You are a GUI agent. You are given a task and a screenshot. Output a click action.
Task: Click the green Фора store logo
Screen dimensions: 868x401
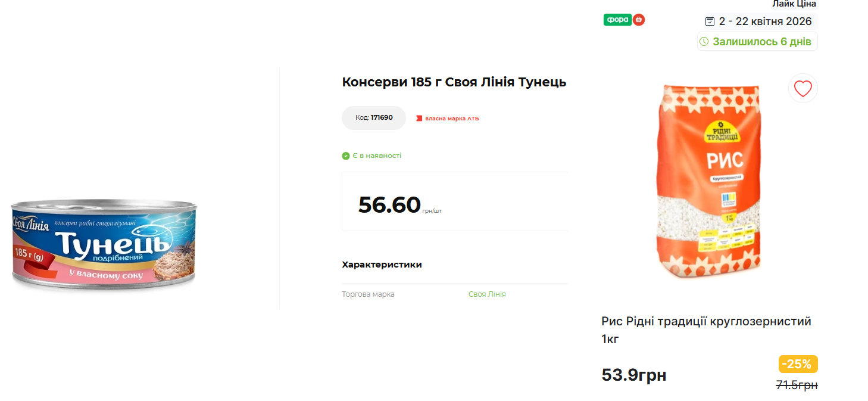[617, 20]
